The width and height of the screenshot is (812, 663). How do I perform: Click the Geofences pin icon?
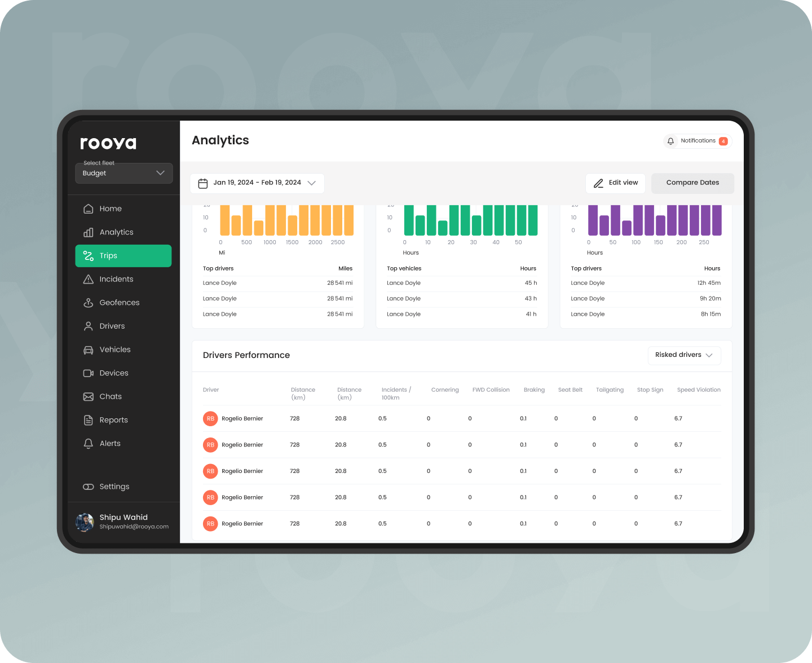pos(89,303)
